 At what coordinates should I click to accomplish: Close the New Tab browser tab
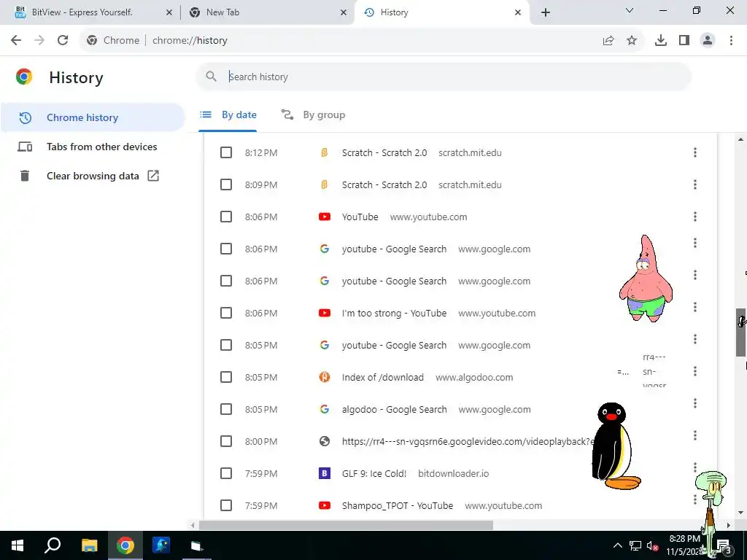[x=344, y=12]
